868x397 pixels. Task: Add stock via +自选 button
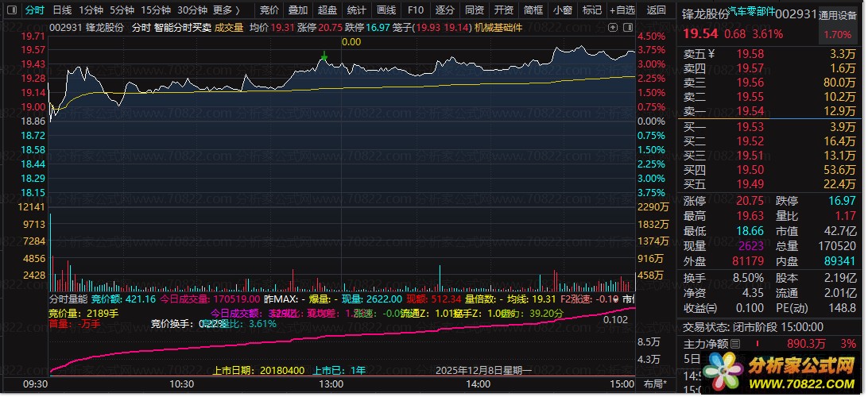coord(622,10)
